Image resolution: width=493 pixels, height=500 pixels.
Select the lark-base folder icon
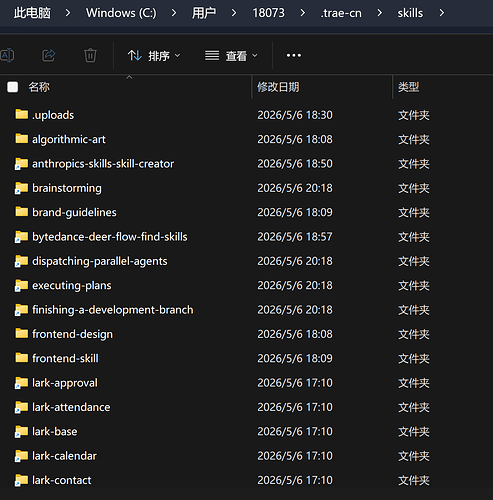(22, 431)
